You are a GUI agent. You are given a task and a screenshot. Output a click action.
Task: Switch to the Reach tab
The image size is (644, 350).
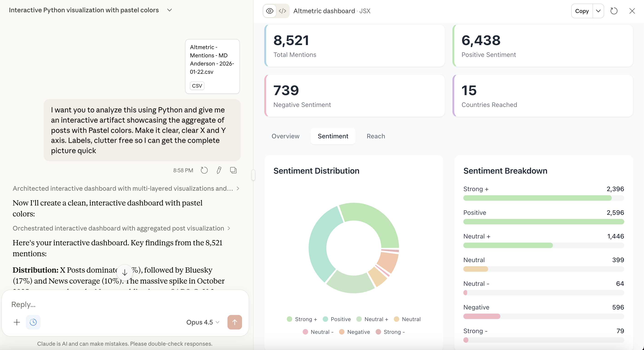376,136
